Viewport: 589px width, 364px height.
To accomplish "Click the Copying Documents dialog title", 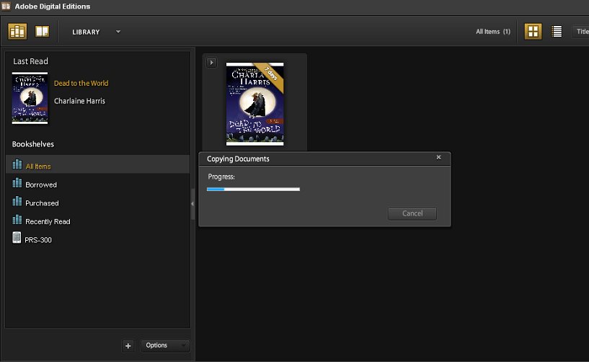I will [238, 159].
